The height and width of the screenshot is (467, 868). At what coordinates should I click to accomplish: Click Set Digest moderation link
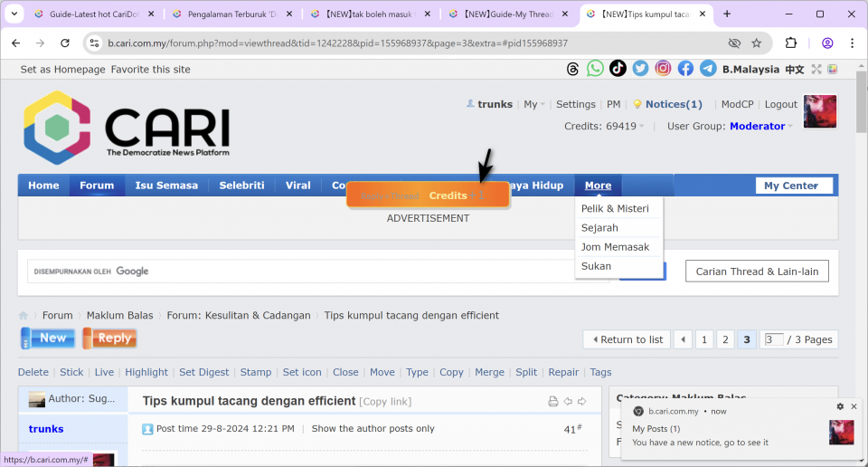point(203,372)
